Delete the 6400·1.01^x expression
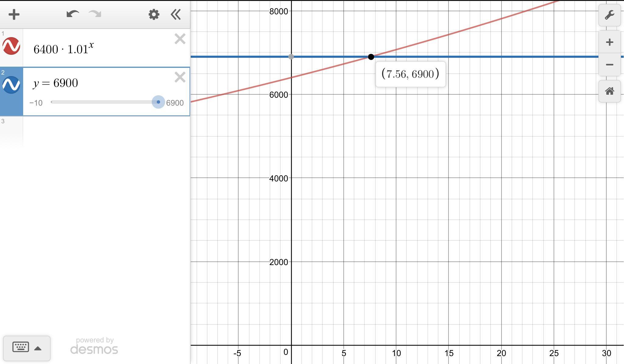 180,39
